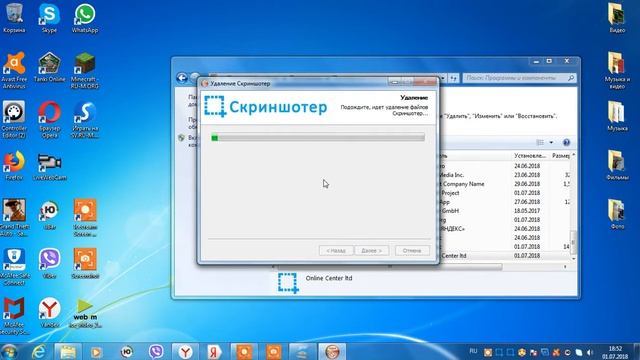Viewport: 640px width, 360px height.
Task: Click the Назад button in the uninstall dialog
Action: pyautogui.click(x=336, y=250)
